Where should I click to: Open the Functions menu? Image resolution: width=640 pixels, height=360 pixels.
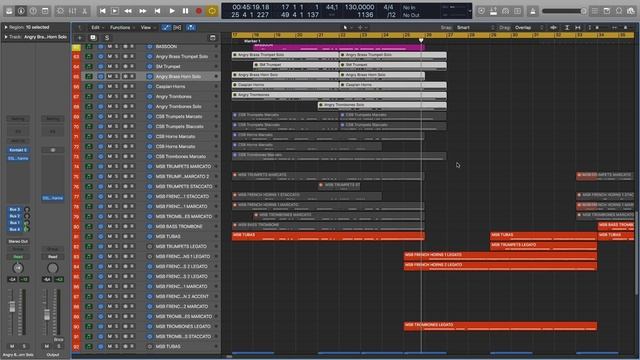click(122, 27)
